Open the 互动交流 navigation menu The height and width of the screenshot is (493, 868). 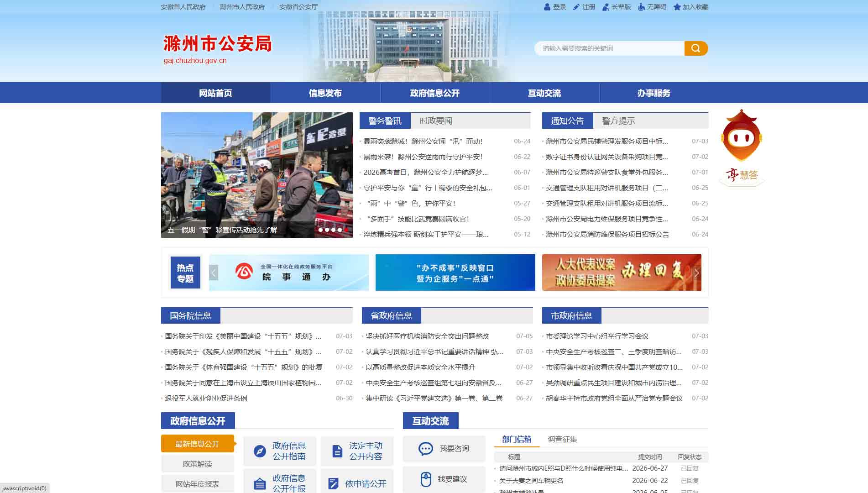[x=544, y=93]
